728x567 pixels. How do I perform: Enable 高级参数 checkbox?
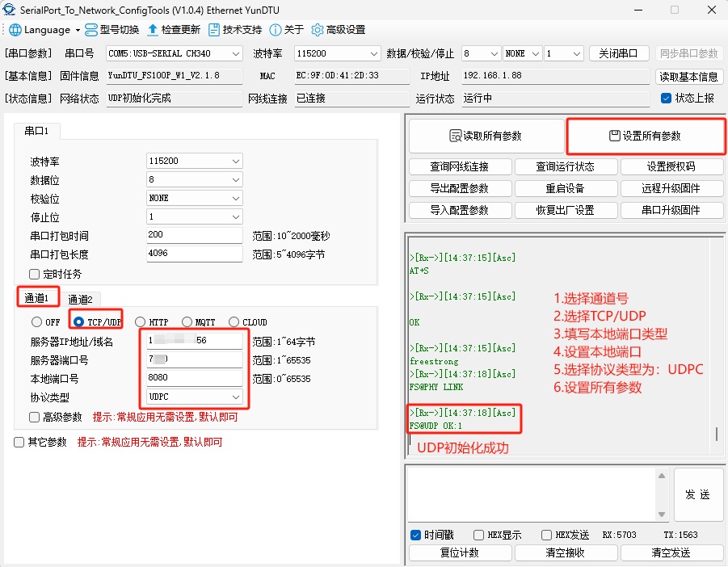tap(35, 417)
